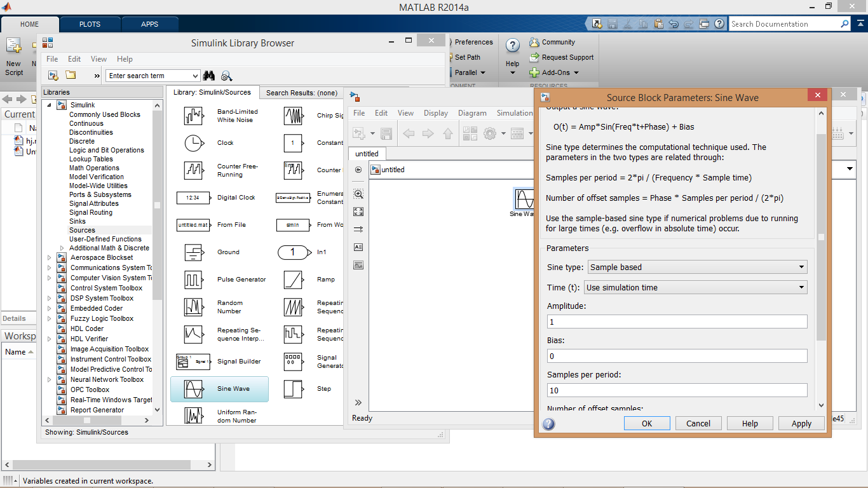Click Fit to View in the model palette
Viewport: 868px width, 488px height.
pyautogui.click(x=358, y=212)
